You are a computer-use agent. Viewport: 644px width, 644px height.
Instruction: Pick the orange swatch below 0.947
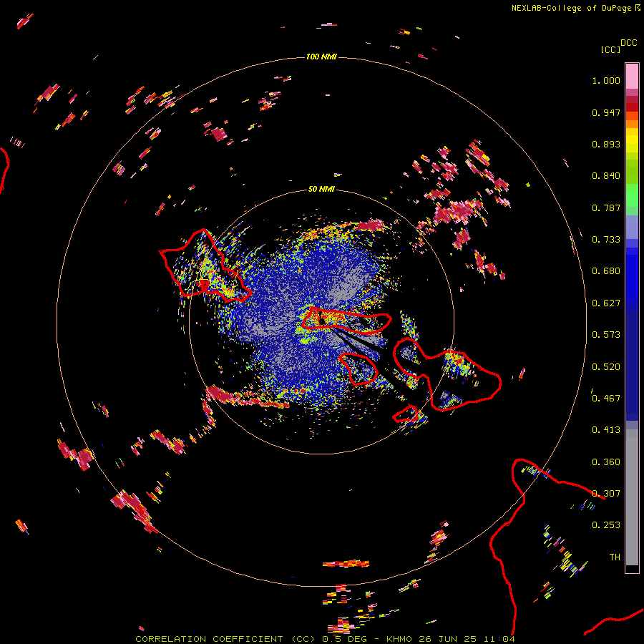point(632,124)
